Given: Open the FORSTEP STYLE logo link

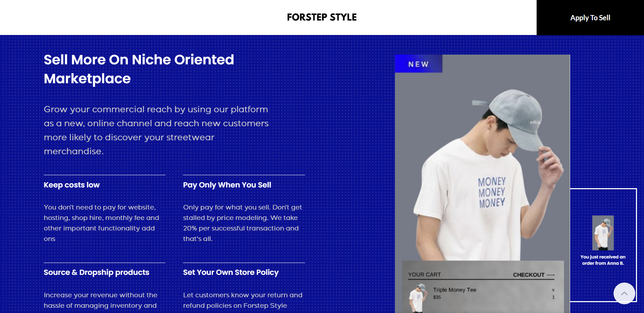Looking at the screenshot, I should 322,17.
